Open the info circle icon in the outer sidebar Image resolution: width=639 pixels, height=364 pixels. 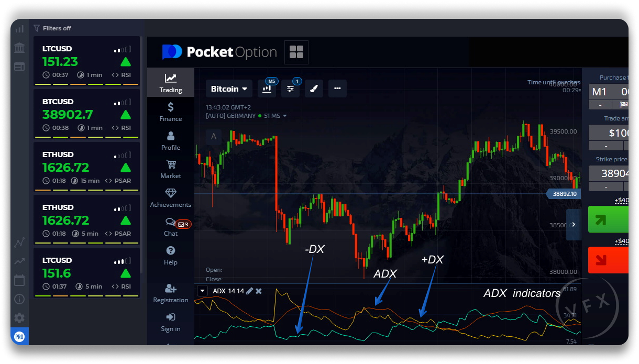[x=19, y=299]
